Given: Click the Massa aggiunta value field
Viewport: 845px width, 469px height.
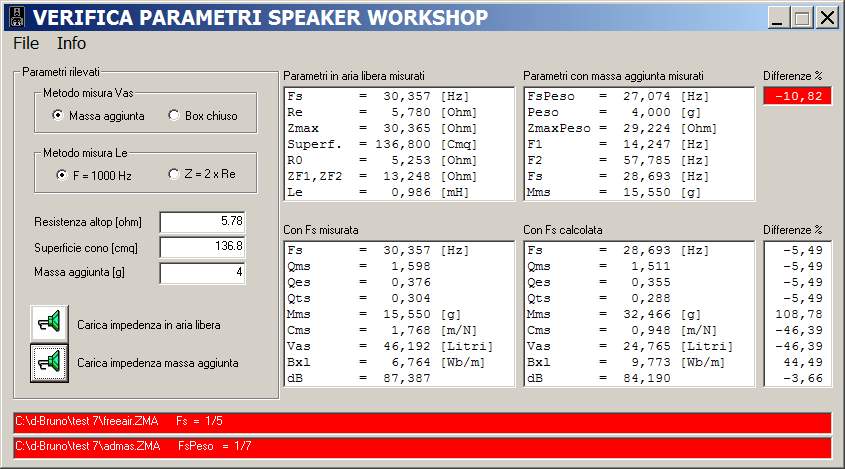Looking at the screenshot, I should [x=203, y=273].
